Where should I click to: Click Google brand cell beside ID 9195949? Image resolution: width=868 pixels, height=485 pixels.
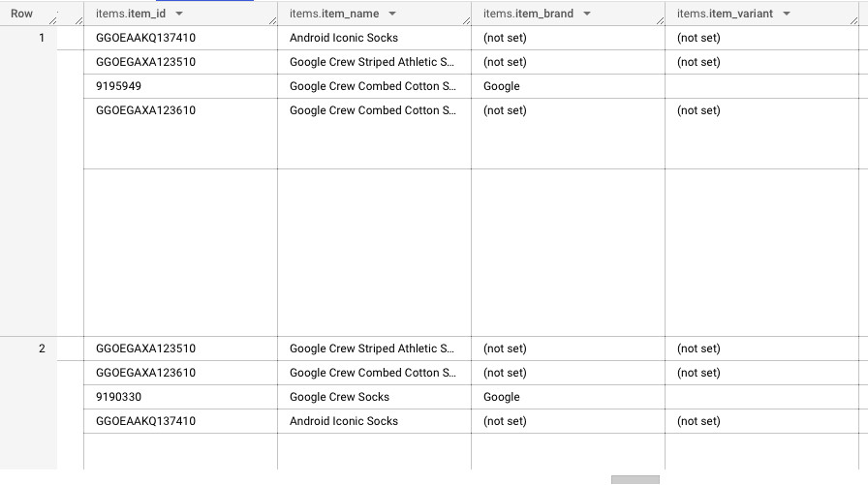568,86
